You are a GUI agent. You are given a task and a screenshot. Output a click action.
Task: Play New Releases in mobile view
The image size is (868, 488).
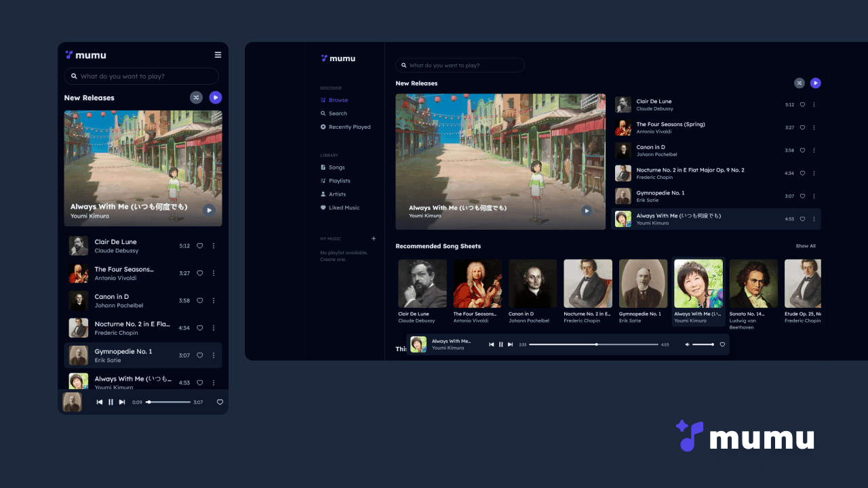(216, 98)
